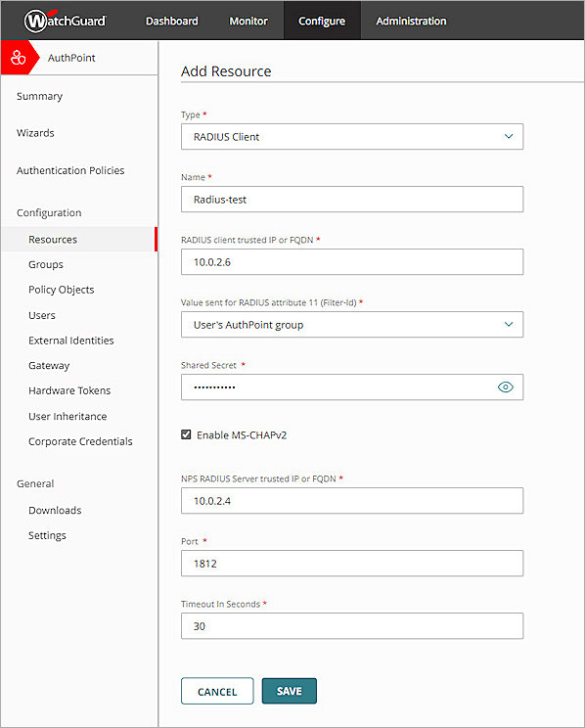Open Settings under General
This screenshot has height=728, width=585.
[x=47, y=535]
